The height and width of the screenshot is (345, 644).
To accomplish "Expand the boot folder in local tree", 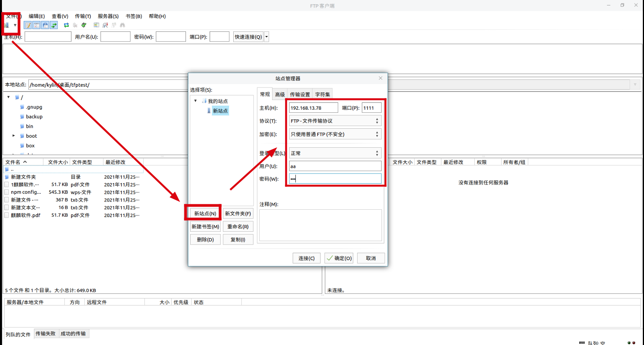I will [x=14, y=136].
